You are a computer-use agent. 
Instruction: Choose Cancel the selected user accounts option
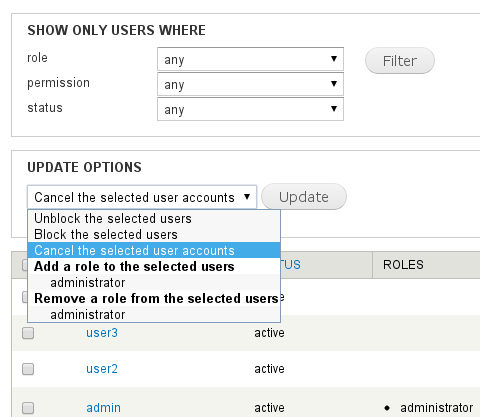tap(154, 250)
